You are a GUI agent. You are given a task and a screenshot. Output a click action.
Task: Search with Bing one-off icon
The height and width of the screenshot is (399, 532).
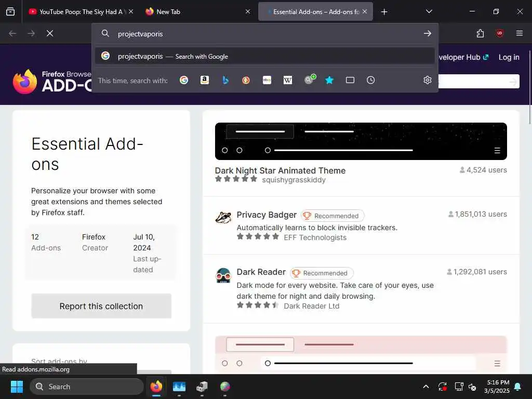pyautogui.click(x=225, y=80)
